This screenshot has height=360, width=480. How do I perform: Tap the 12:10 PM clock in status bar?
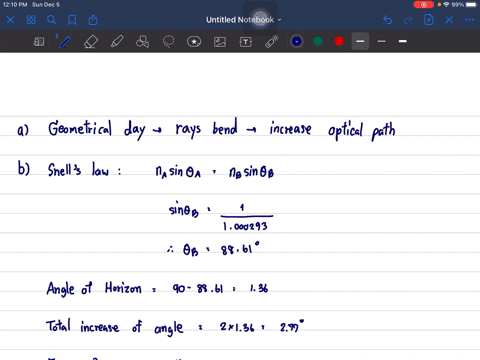(15, 5)
